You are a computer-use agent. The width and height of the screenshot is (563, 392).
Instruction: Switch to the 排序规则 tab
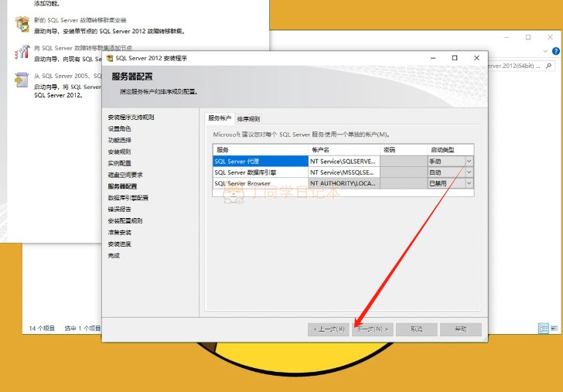click(x=248, y=119)
